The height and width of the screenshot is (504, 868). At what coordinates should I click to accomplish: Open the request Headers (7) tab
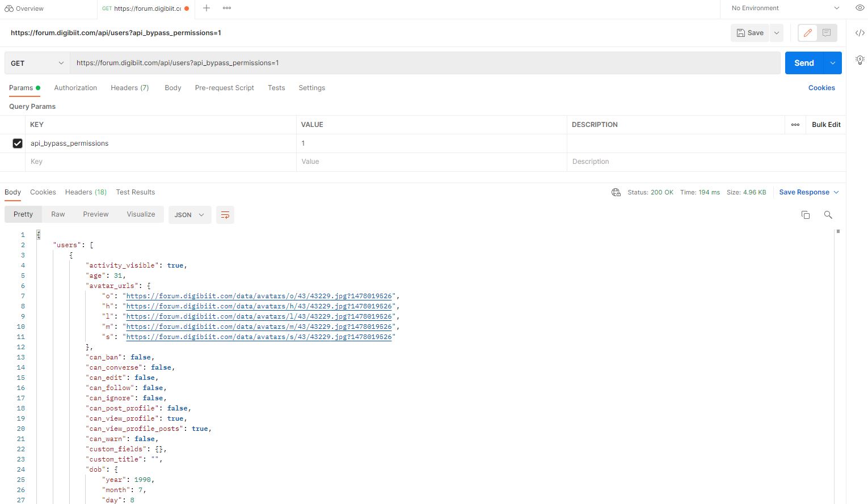coord(130,88)
